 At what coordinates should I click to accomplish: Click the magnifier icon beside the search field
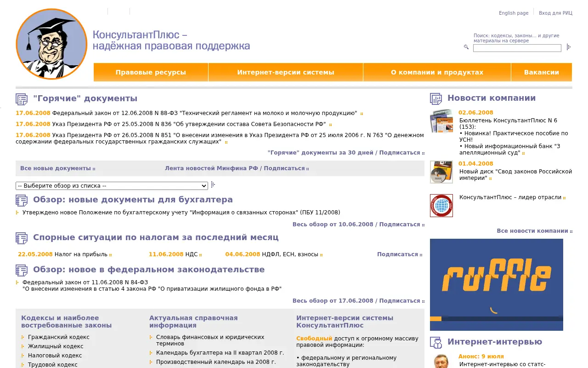tap(466, 47)
